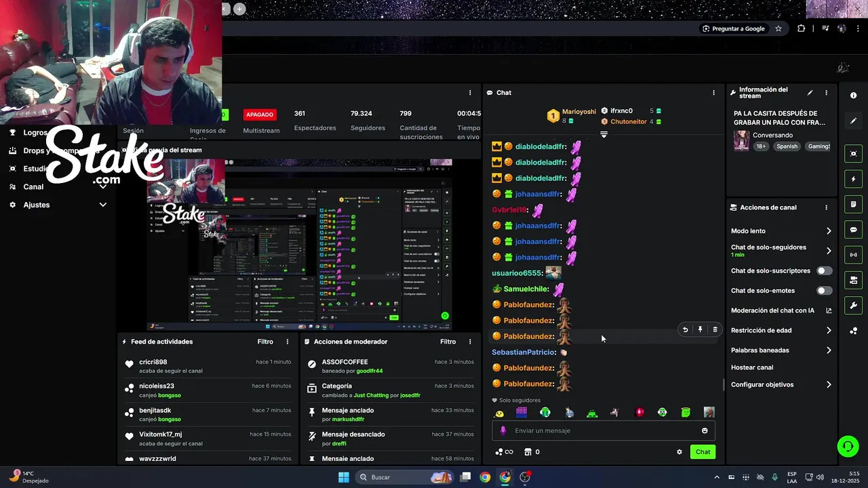Collapse the chat leaderboard arrow

tap(604, 135)
